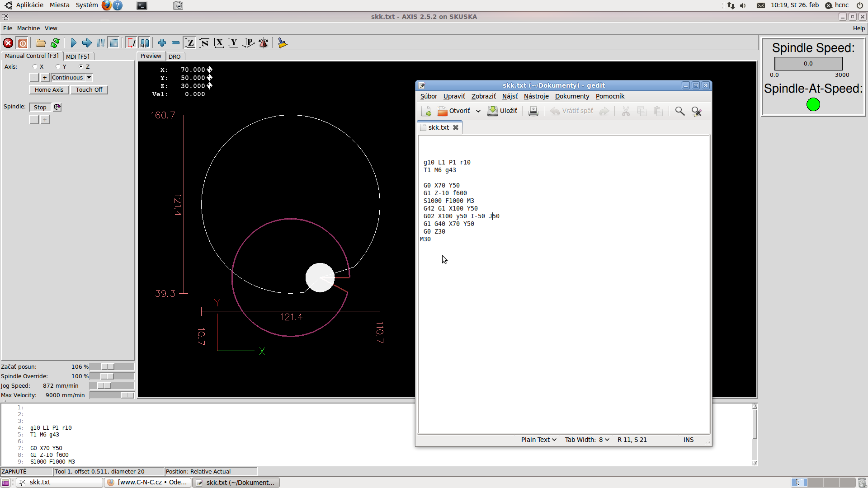Expand Tab Width dropdown in gedit

pos(587,440)
